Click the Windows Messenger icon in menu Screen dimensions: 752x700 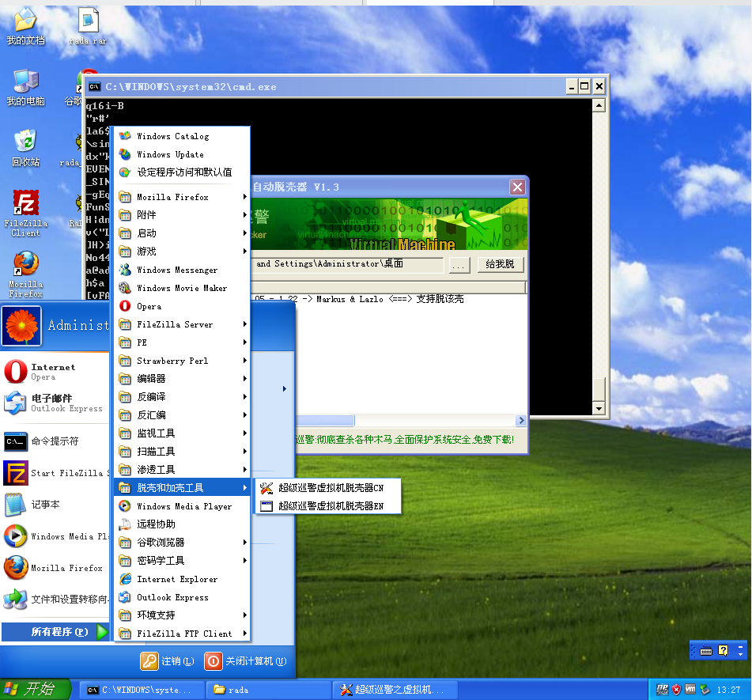125,270
